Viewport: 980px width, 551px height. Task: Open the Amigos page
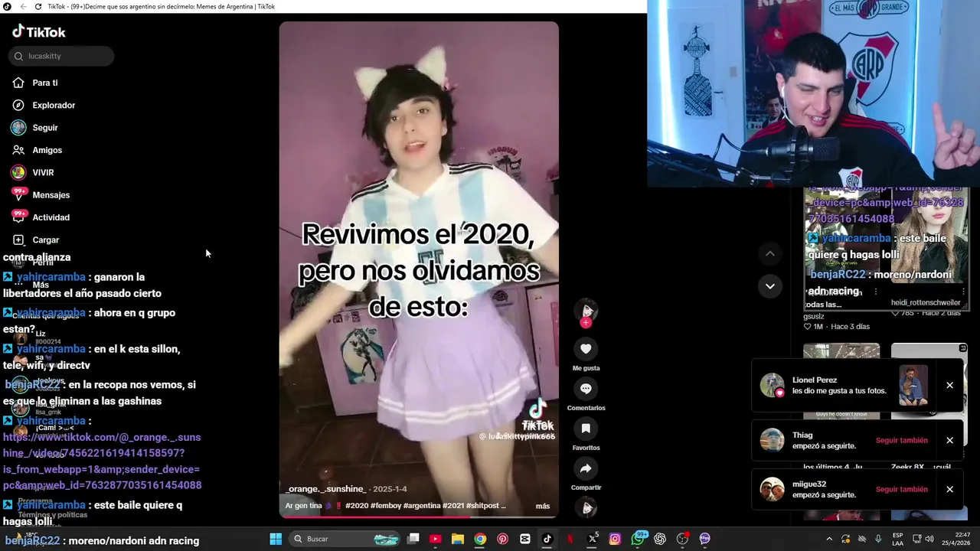pyautogui.click(x=38, y=150)
